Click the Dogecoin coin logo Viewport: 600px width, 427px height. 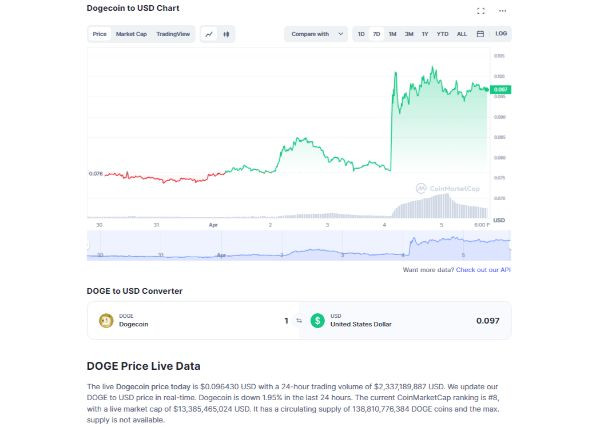click(106, 321)
